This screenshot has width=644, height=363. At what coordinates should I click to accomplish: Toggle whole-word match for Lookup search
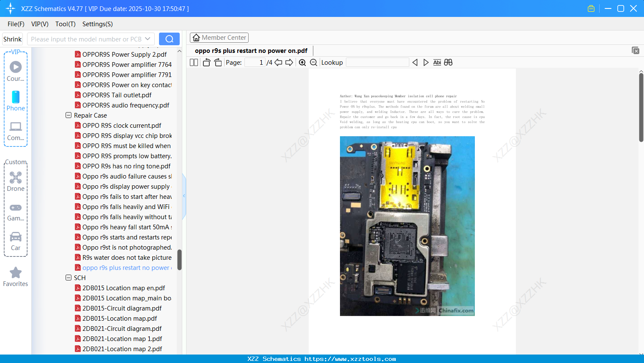pyautogui.click(x=437, y=62)
